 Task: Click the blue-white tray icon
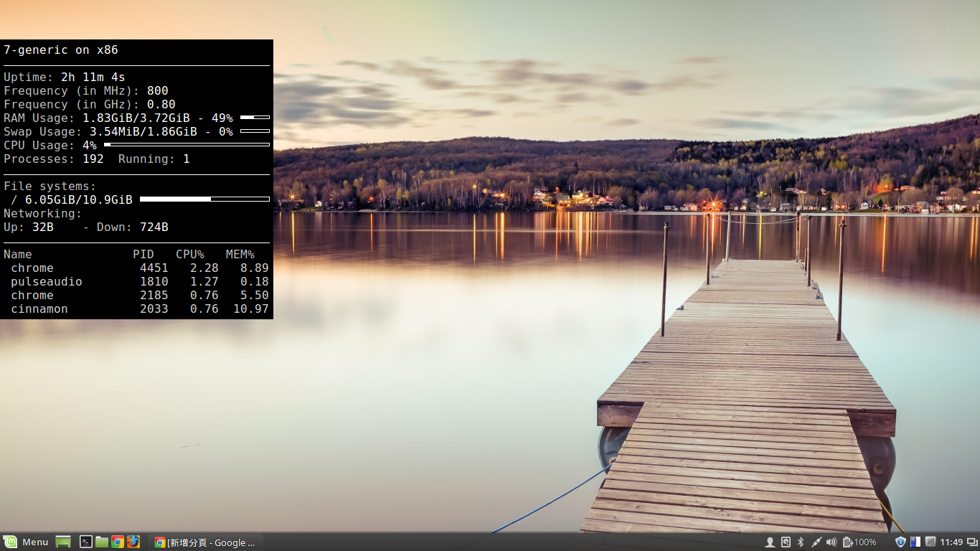915,542
